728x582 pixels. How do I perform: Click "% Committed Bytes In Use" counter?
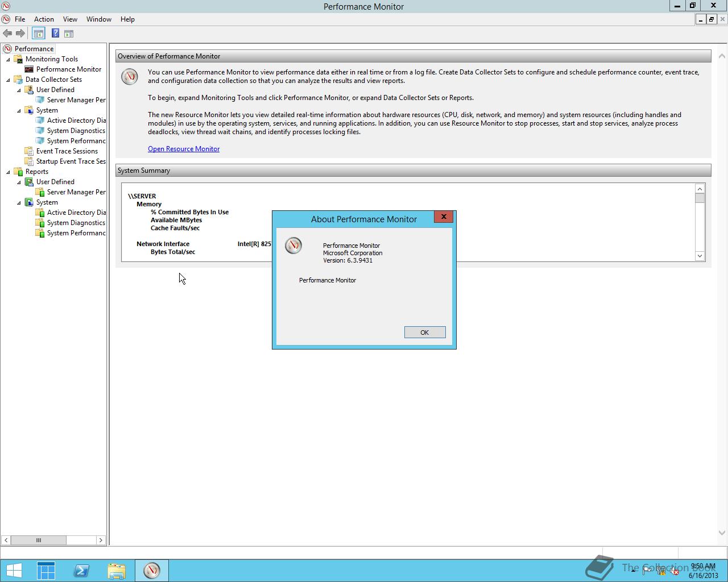click(x=189, y=212)
